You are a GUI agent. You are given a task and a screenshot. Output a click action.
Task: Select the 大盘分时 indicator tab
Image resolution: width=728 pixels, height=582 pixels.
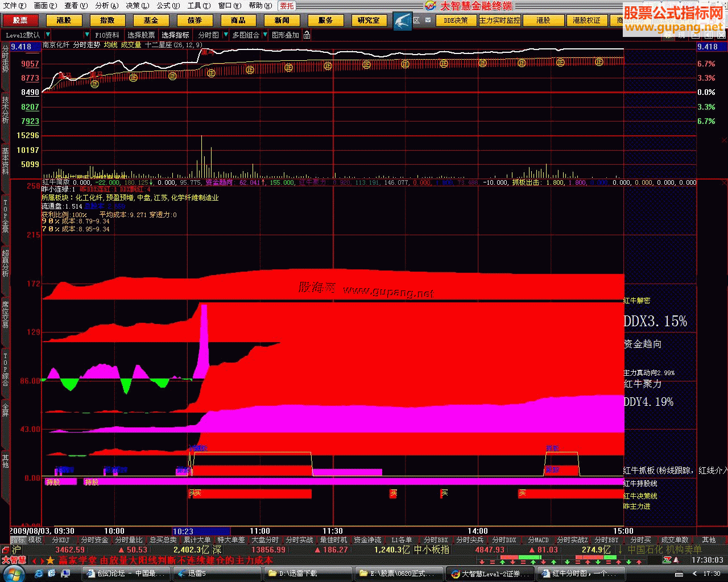point(265,540)
